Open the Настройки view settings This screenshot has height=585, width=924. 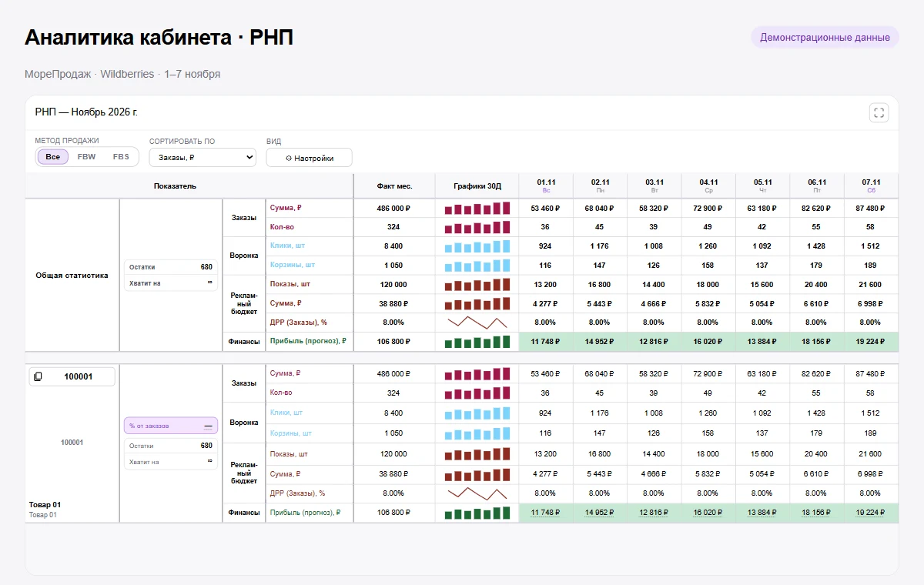pyautogui.click(x=310, y=158)
